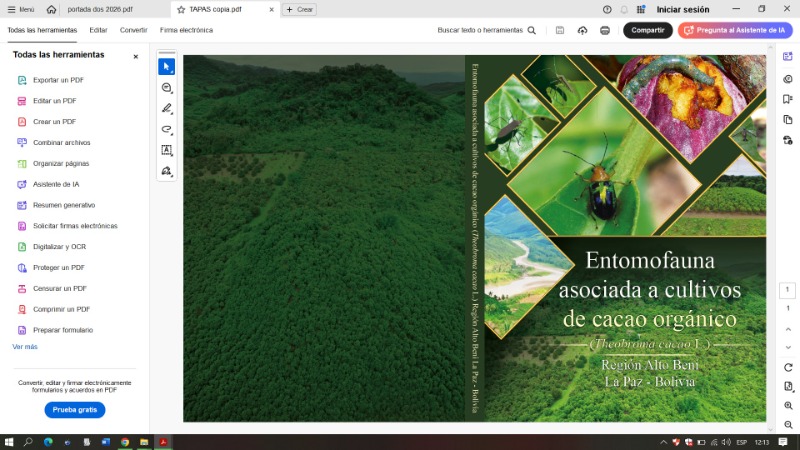The height and width of the screenshot is (450, 800).
Task: Pick the highlighter pen tool
Action: (x=166, y=109)
